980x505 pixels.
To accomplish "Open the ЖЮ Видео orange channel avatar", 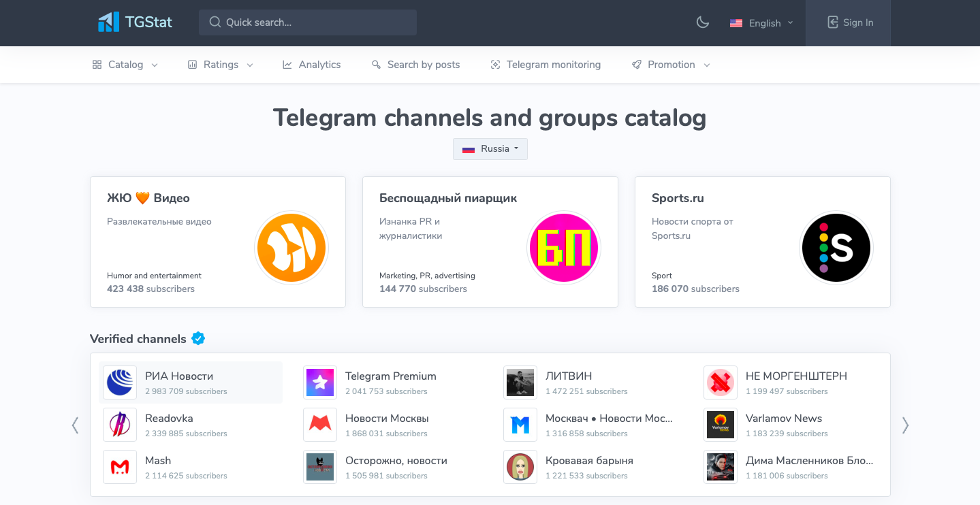I will pyautogui.click(x=291, y=248).
